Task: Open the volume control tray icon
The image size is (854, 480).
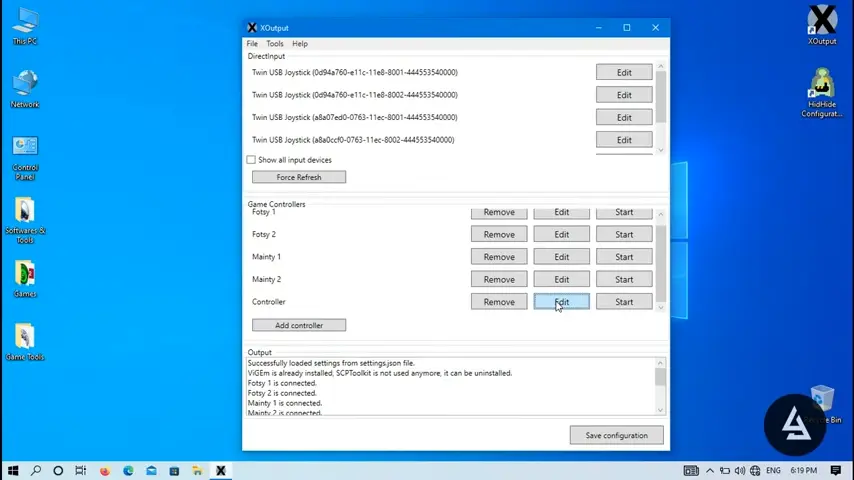Action: point(740,471)
